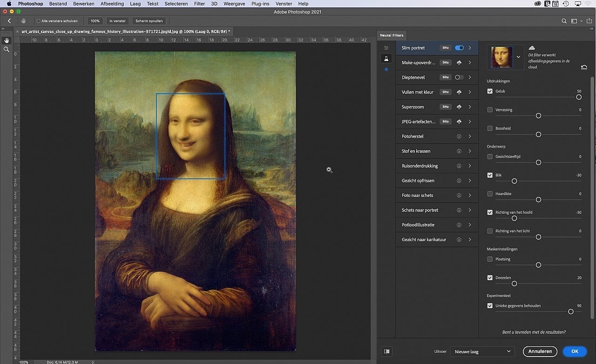The image size is (596, 364).
Task: Expand the Gezicht naar karikatuur filter arrow
Action: 470,240
